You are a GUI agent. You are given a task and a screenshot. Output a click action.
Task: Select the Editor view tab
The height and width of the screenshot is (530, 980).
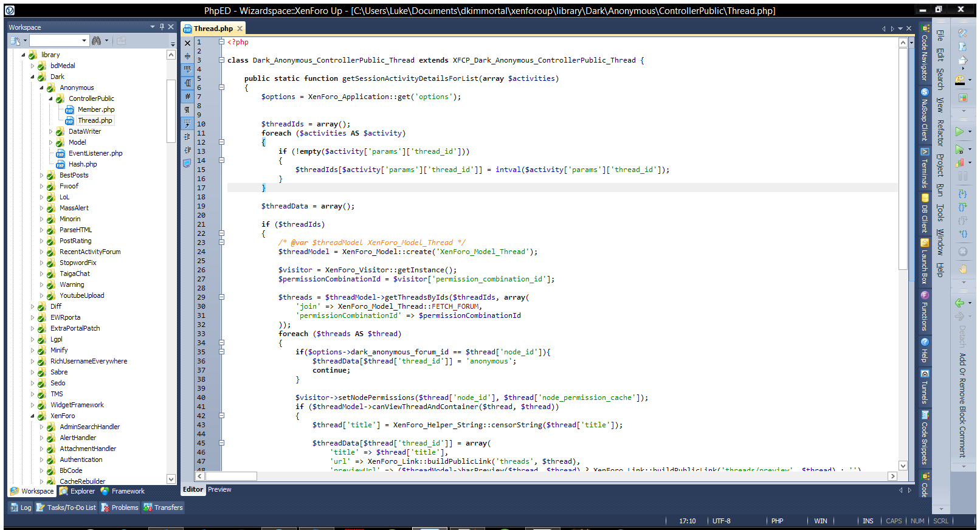[193, 489]
